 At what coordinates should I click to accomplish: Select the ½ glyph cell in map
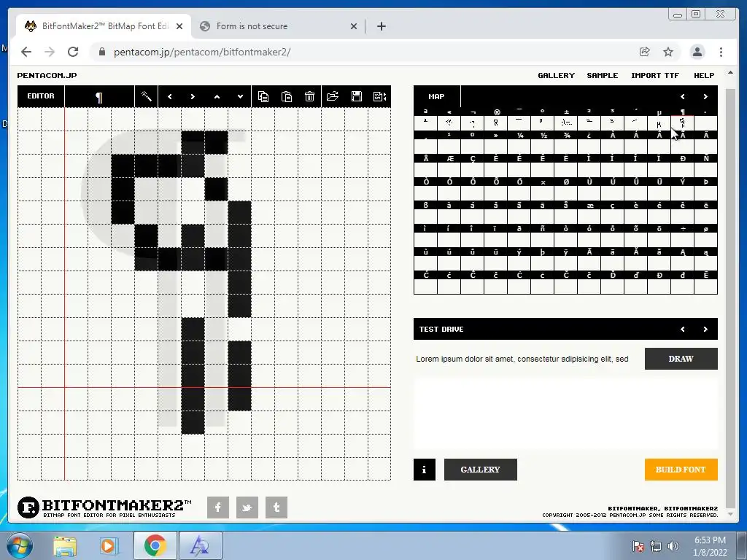click(542, 146)
